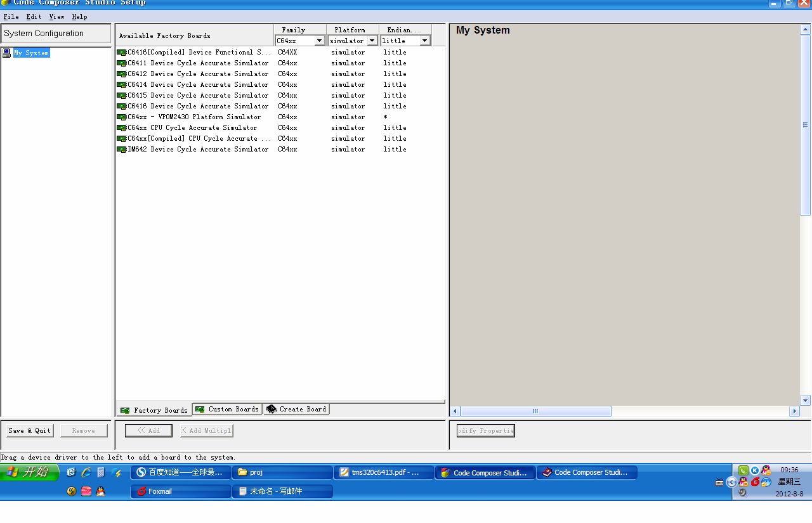
Task: Click the My System vertical scrollbar thumb
Action: [806, 125]
